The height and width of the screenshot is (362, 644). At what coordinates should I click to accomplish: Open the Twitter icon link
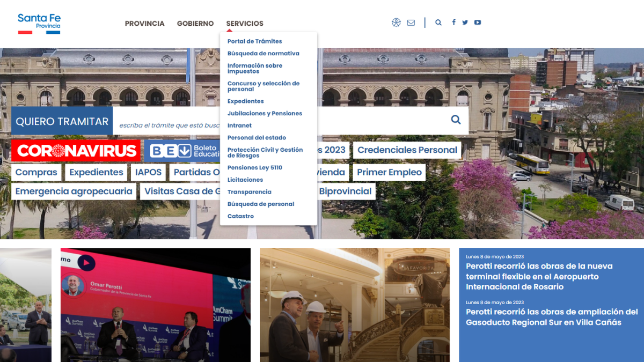coord(465,23)
